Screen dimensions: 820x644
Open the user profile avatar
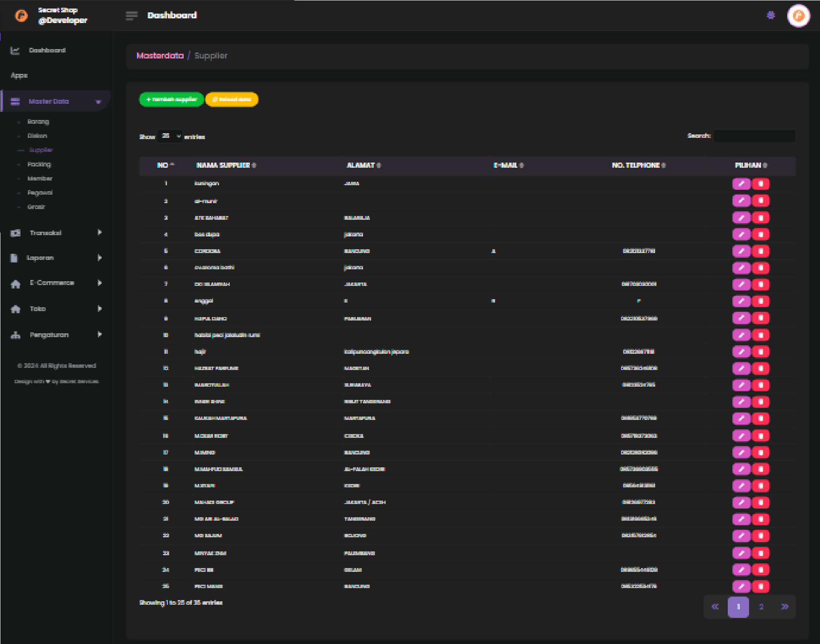798,16
